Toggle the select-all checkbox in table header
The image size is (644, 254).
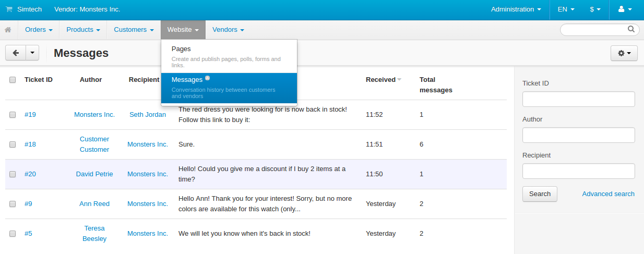pyautogui.click(x=13, y=80)
